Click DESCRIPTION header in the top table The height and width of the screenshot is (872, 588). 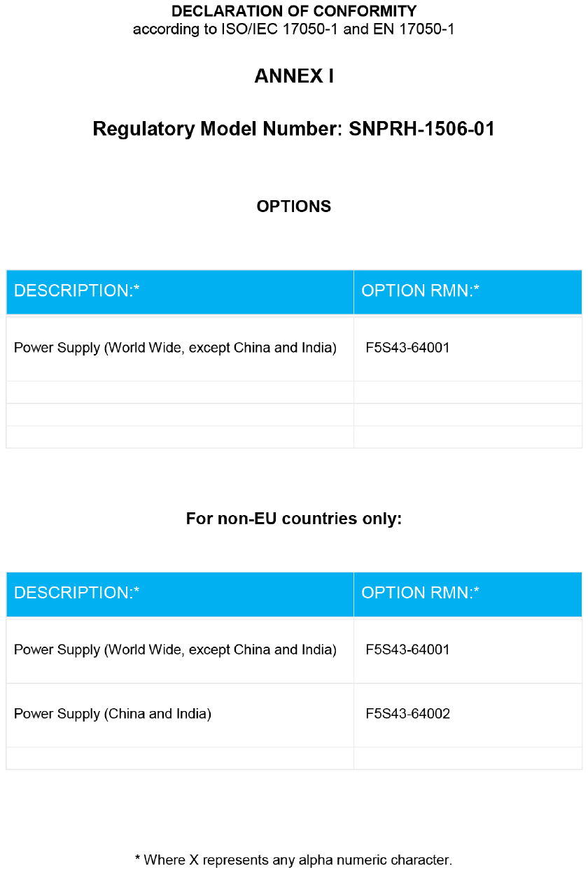(77, 291)
